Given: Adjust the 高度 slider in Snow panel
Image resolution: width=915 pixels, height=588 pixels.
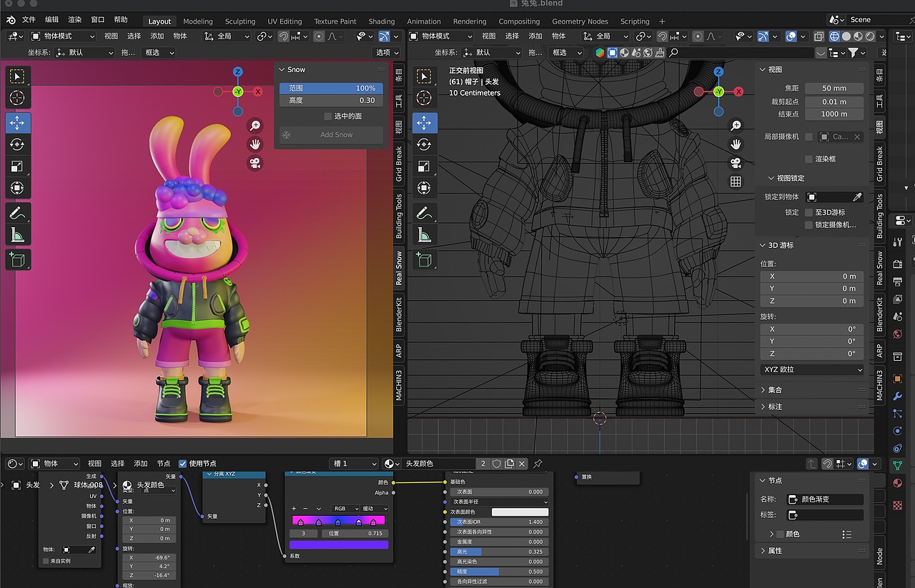Looking at the screenshot, I should tap(331, 101).
